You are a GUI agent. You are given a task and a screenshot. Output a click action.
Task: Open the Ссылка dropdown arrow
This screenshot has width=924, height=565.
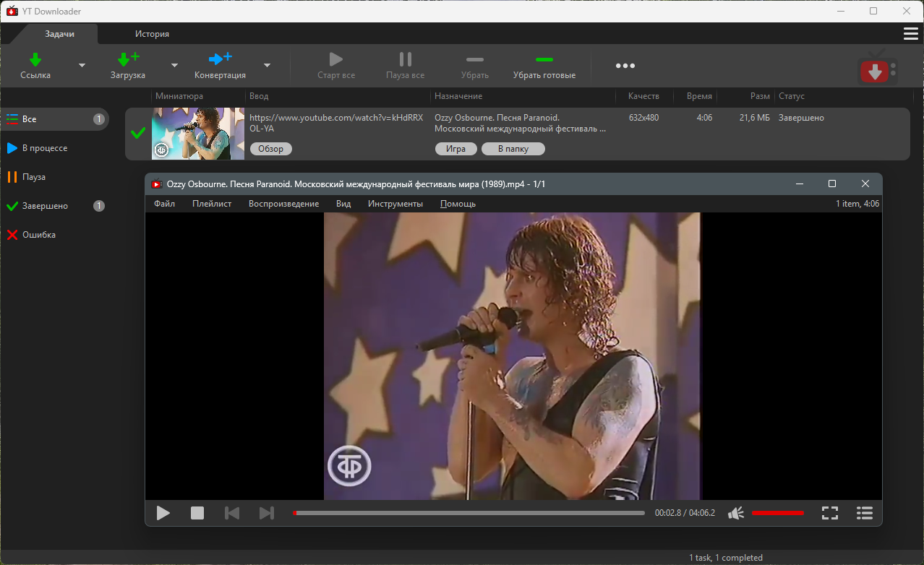pos(82,65)
